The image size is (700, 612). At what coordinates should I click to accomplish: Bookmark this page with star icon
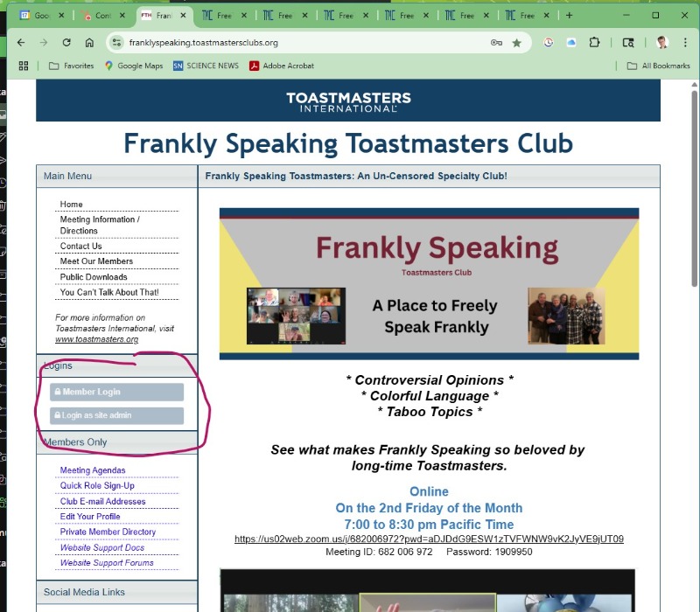click(x=516, y=43)
